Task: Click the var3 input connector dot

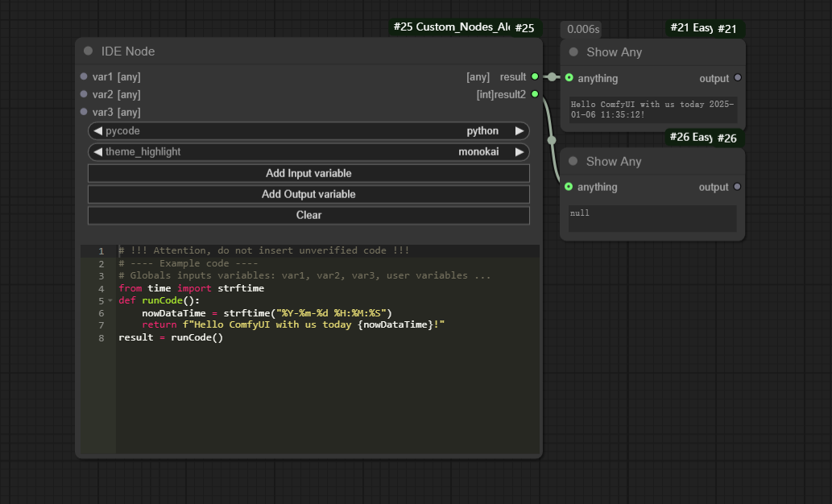Action: (x=84, y=113)
